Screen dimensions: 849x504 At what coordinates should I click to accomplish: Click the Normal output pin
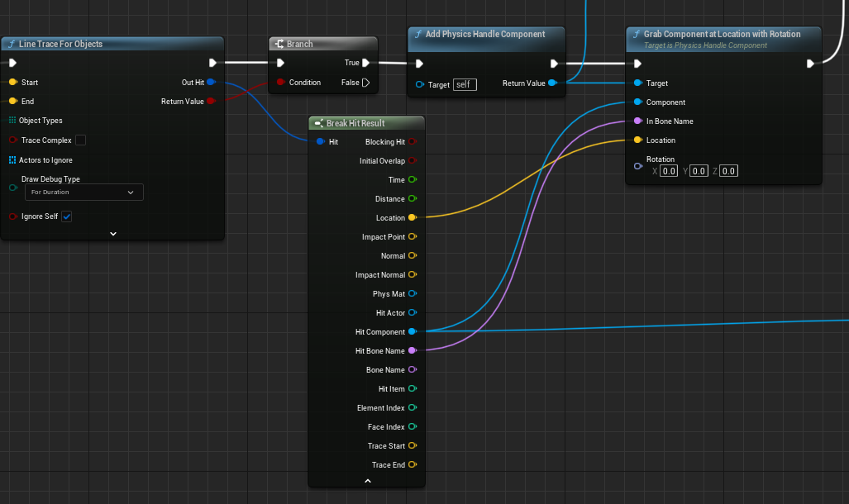point(413,255)
